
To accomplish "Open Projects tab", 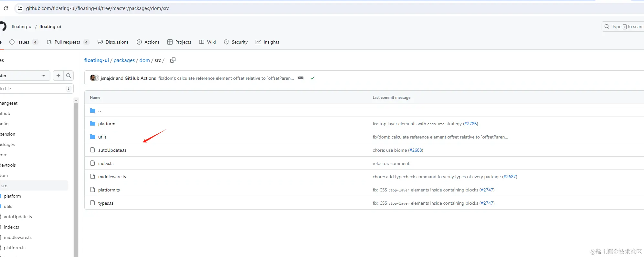I will click(179, 42).
